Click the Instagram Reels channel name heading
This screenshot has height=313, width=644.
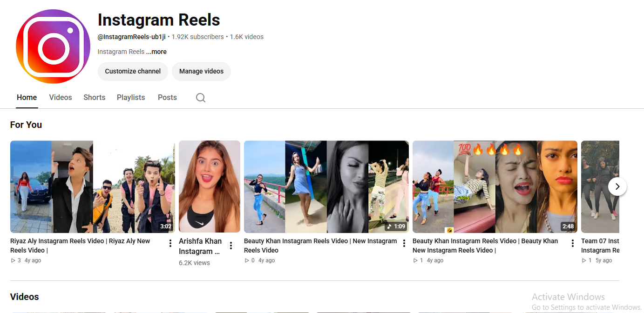[x=159, y=20]
